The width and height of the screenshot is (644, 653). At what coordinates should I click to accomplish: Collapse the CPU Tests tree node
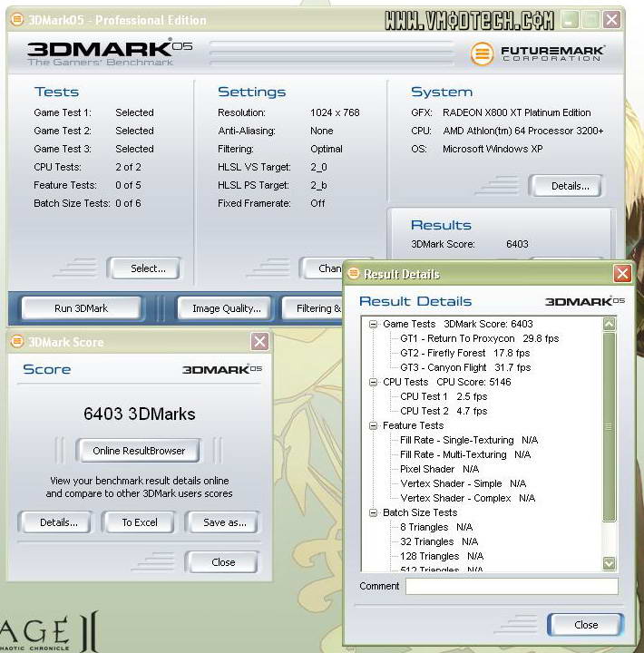373,382
